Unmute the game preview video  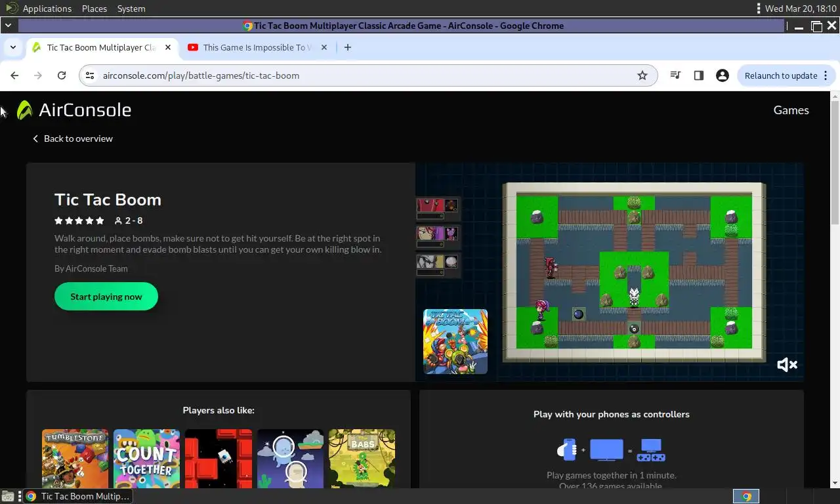click(x=787, y=365)
